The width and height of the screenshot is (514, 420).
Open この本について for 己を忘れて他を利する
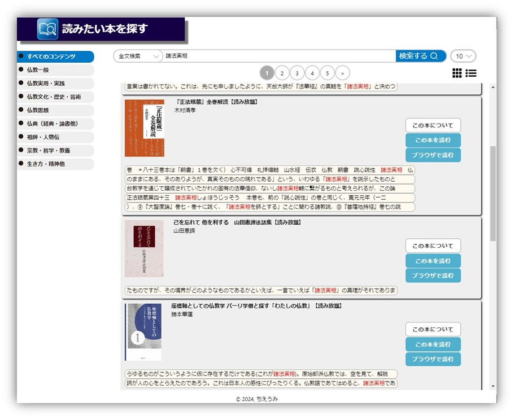(433, 246)
